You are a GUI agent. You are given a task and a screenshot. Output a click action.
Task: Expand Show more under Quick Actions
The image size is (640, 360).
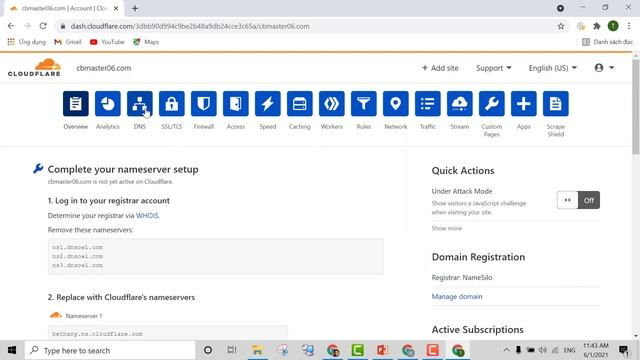[x=447, y=228]
